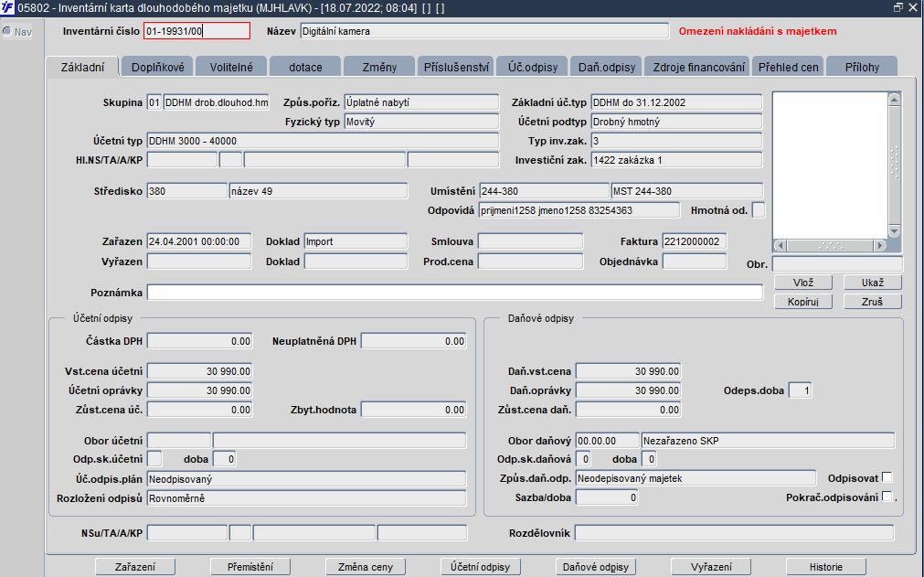Open the Volitelné tab

231,67
